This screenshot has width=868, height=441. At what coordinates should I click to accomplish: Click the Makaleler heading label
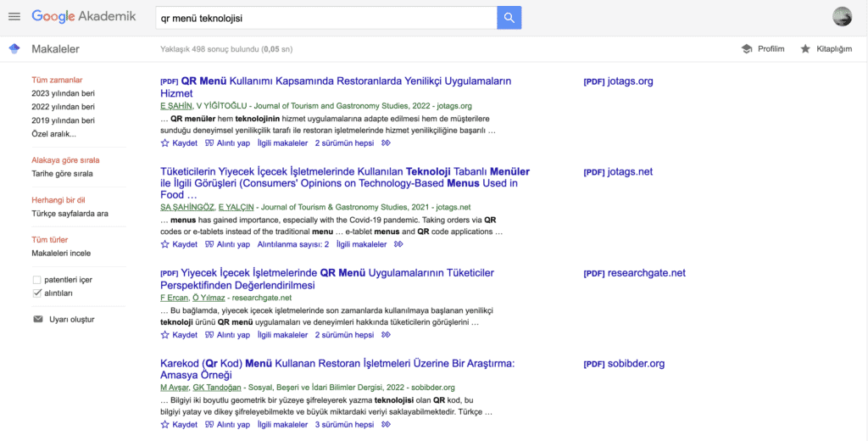coord(55,48)
